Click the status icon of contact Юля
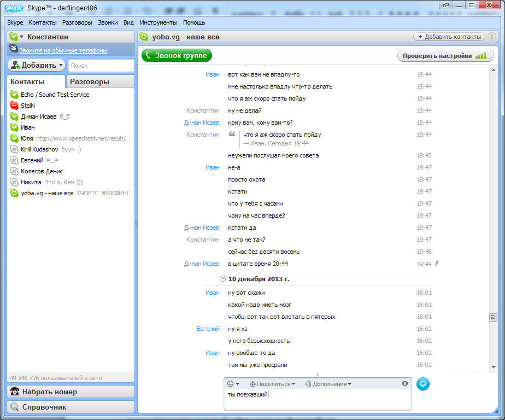 click(x=14, y=138)
